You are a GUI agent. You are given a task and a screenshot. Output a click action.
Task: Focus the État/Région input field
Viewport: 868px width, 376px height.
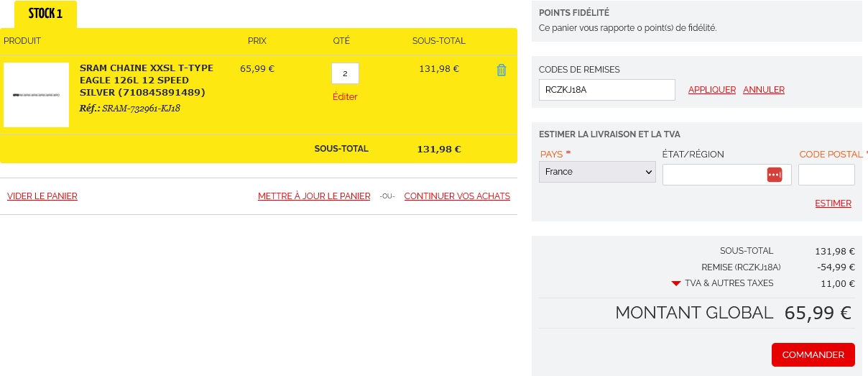pyautogui.click(x=726, y=175)
